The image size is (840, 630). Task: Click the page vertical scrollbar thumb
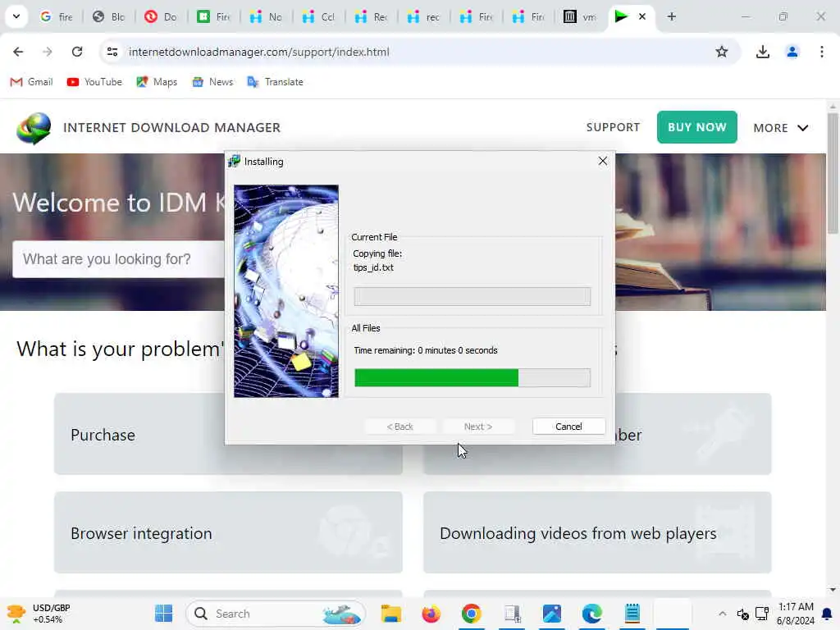(832, 173)
